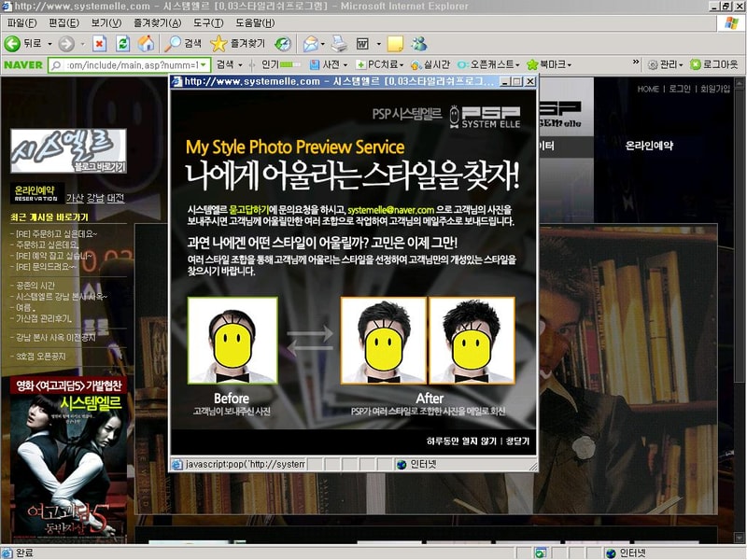Open the 관리 settings dropdown
The image size is (747, 560).
(681, 64)
